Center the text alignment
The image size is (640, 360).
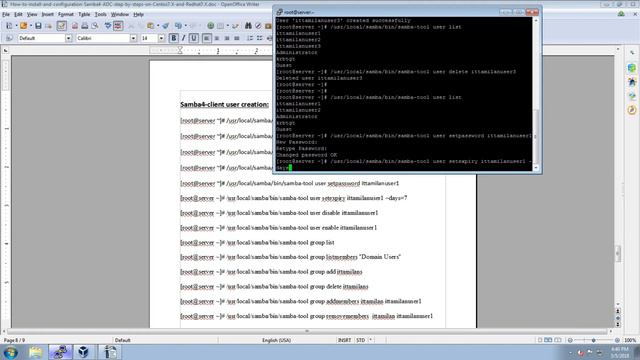217,38
